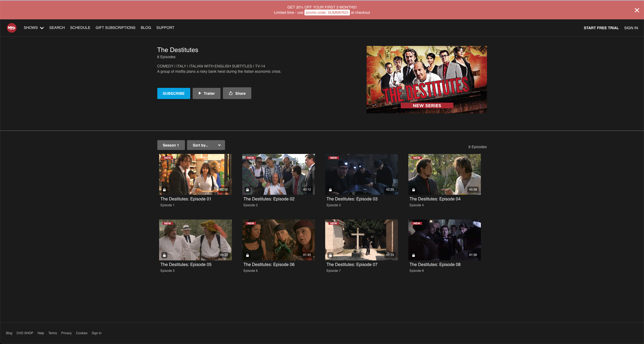
Task: Click title 'The Destitutes: Episode 01'
Action: click(186, 199)
